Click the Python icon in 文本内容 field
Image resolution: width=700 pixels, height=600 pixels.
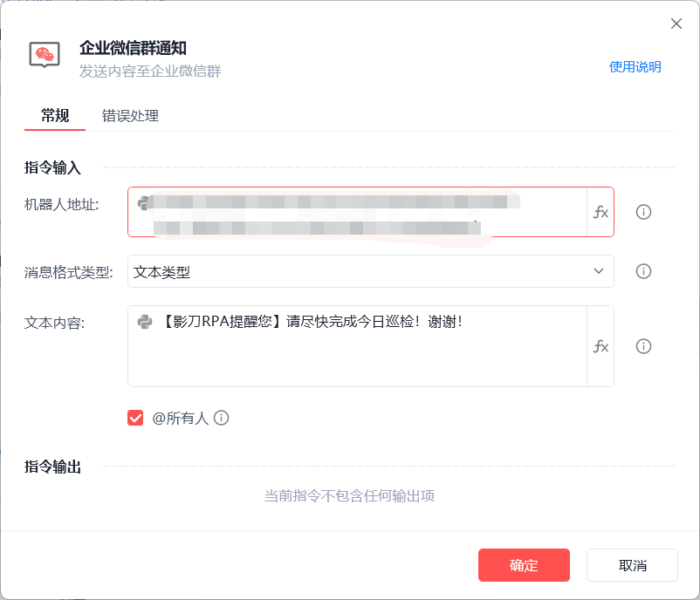tap(145, 322)
